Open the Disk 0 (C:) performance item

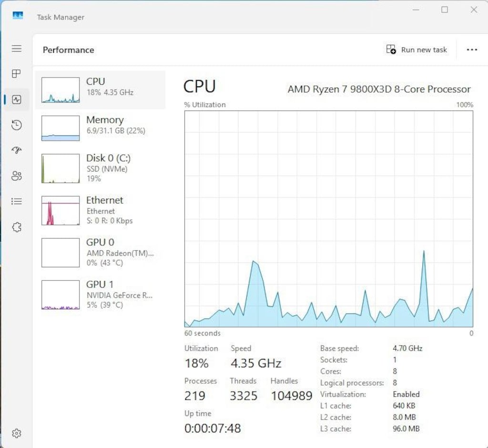tap(100, 168)
